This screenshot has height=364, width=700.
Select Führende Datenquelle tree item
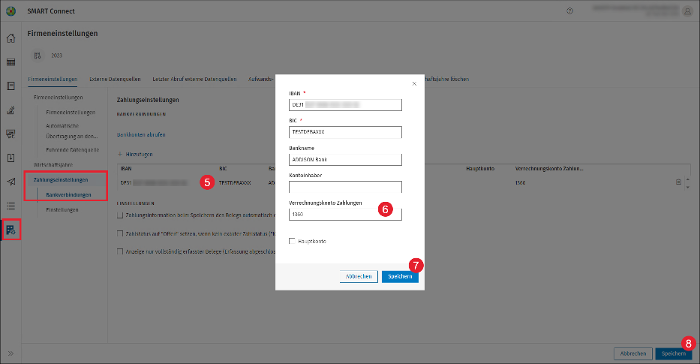(72, 150)
